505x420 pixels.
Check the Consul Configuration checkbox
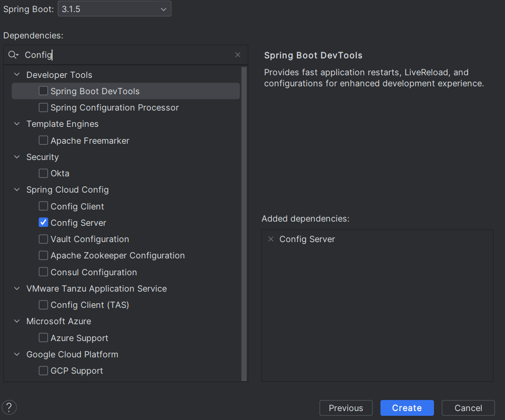pyautogui.click(x=43, y=272)
